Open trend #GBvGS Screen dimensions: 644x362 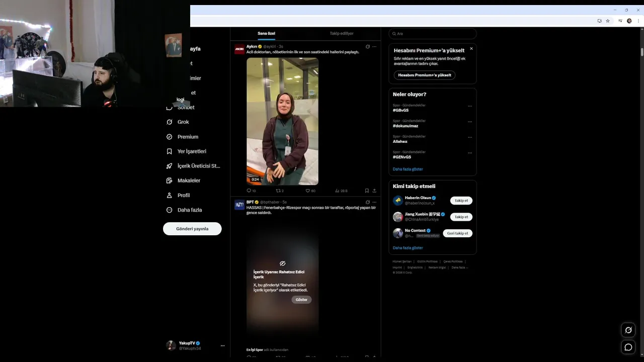(x=401, y=110)
